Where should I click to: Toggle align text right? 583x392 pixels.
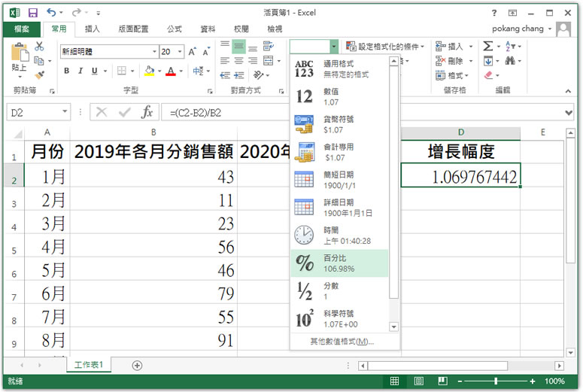pos(253,61)
